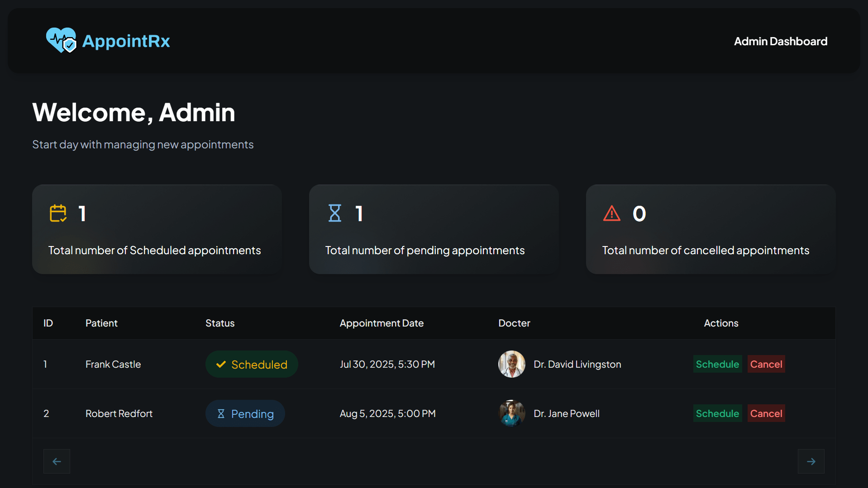Viewport: 868px width, 488px height.
Task: Open Dr. David Livingston's profile photo
Action: point(511,364)
